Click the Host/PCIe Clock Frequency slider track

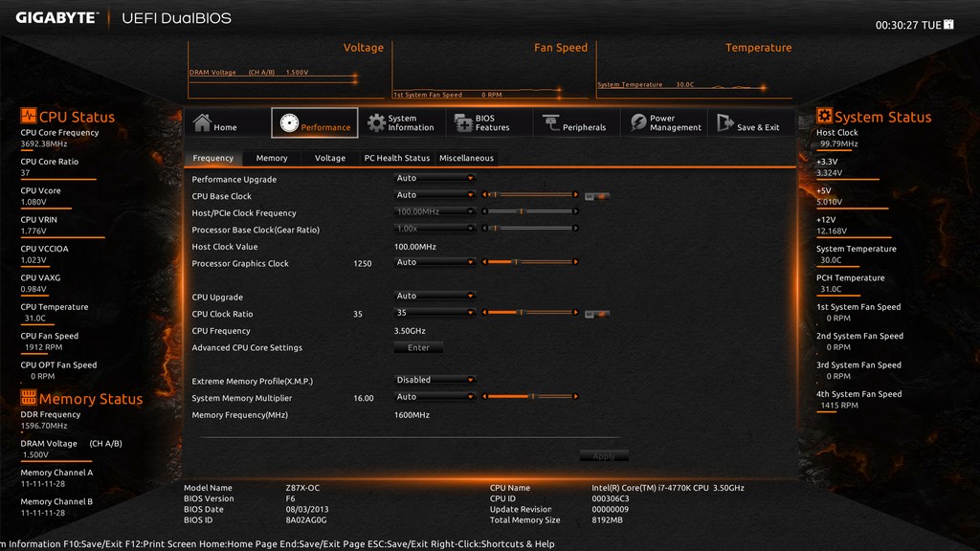(530, 211)
